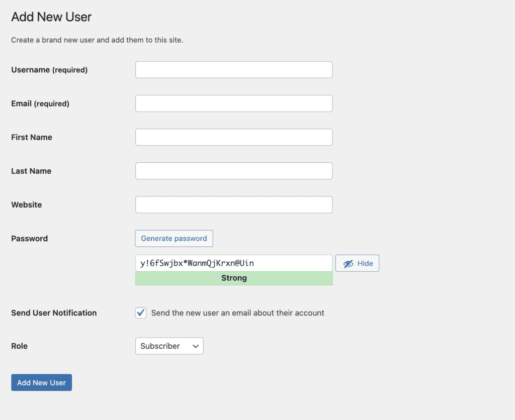Focus the Username input field

(234, 70)
